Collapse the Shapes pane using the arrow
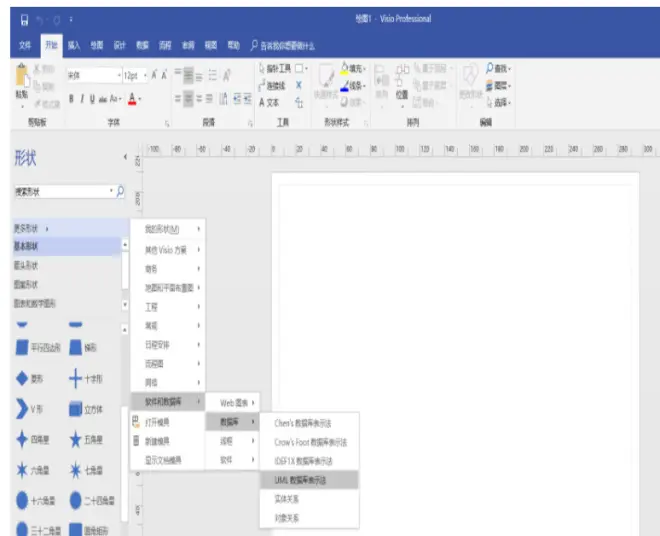660x536 pixels. point(125,158)
